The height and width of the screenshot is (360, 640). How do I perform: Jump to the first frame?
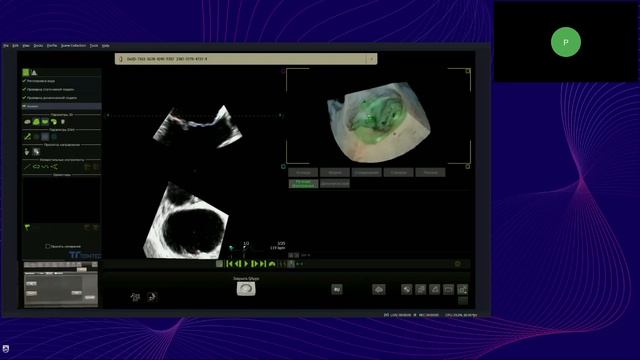(229, 264)
